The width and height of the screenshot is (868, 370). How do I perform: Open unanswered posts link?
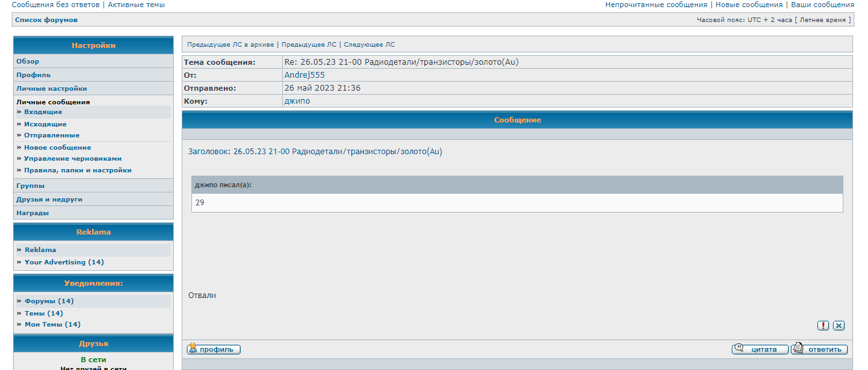coord(56,5)
